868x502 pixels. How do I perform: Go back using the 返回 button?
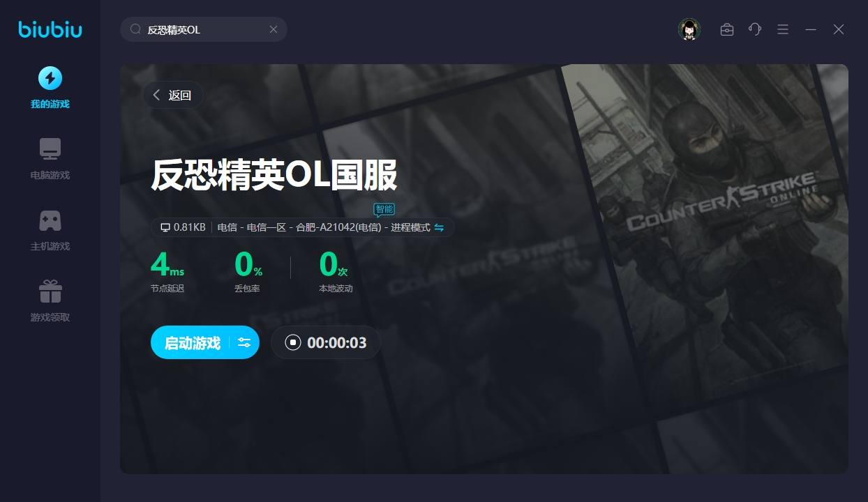(x=173, y=96)
